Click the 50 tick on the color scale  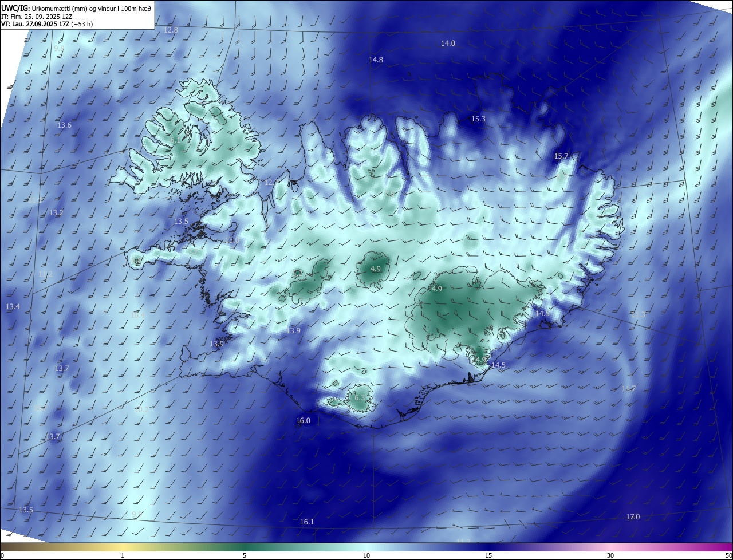[729, 555]
